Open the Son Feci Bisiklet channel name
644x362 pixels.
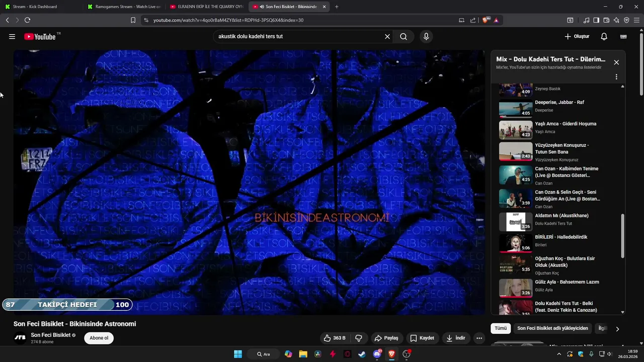50,335
